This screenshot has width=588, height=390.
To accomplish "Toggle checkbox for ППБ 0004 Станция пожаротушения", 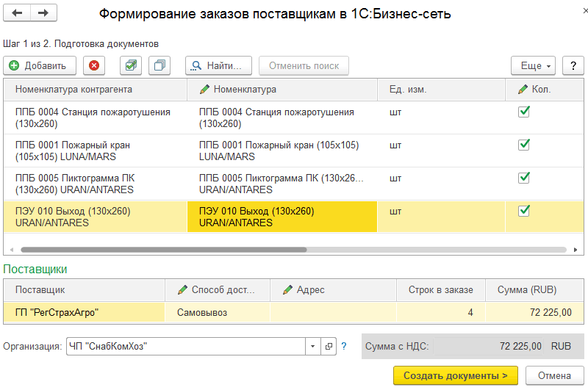I will click(524, 112).
